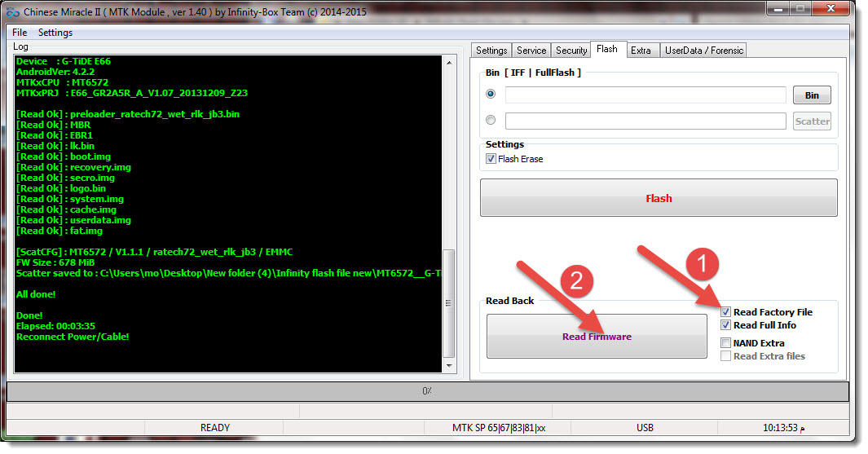Click the log scrollbar down arrow
The width and height of the screenshot is (868, 454).
(x=449, y=365)
